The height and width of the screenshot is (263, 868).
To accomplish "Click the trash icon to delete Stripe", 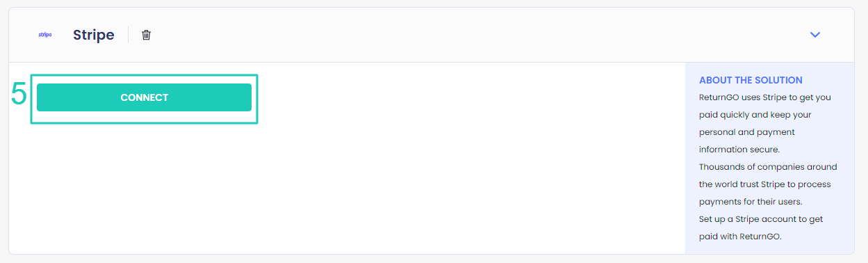I will click(x=146, y=35).
